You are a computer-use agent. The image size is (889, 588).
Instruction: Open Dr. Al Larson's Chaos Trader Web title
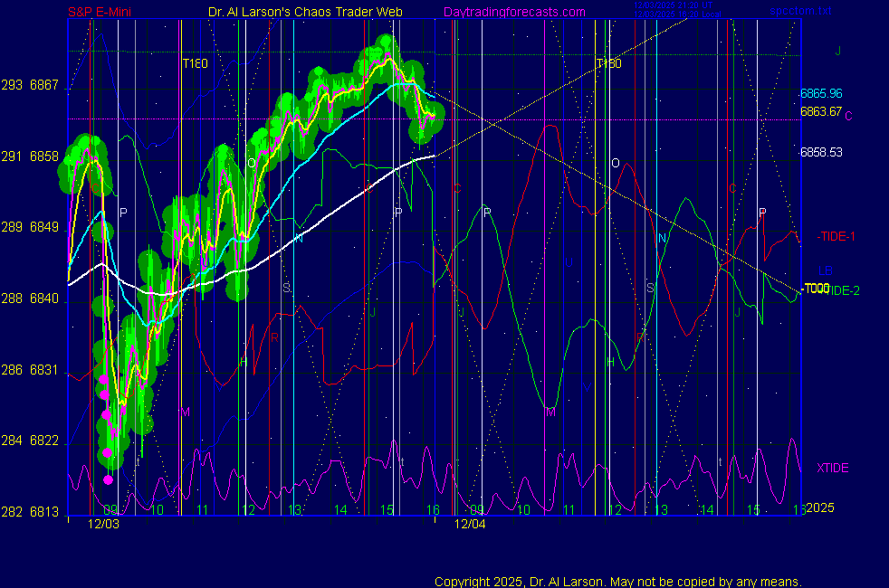coord(306,12)
